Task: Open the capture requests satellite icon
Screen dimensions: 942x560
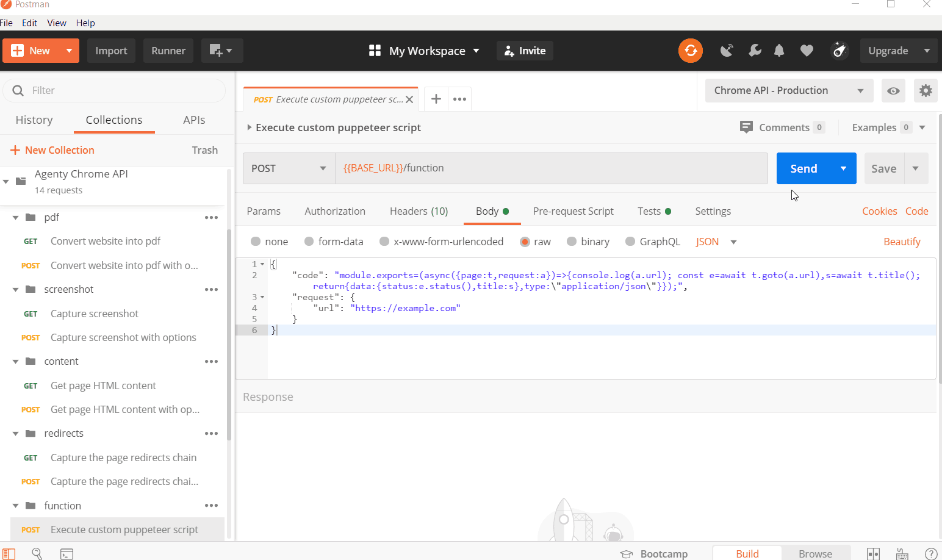Action: [726, 51]
